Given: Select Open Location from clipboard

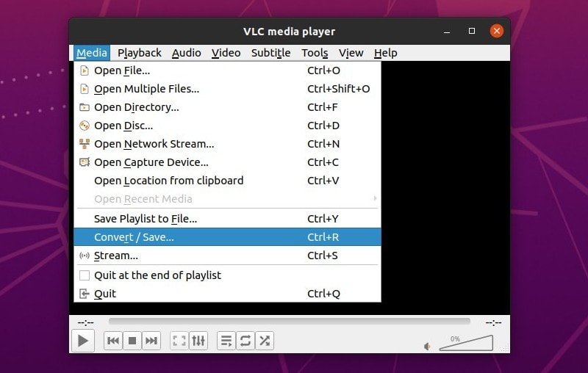Looking at the screenshot, I should [227, 181].
